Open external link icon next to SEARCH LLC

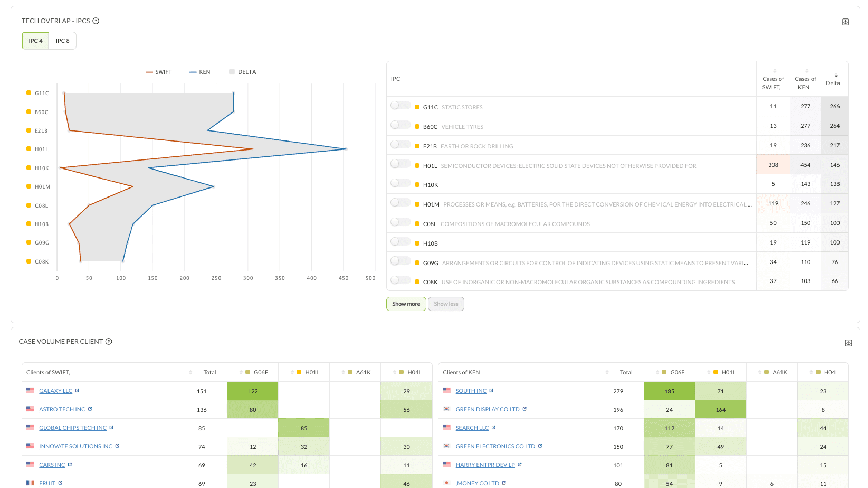coord(493,428)
